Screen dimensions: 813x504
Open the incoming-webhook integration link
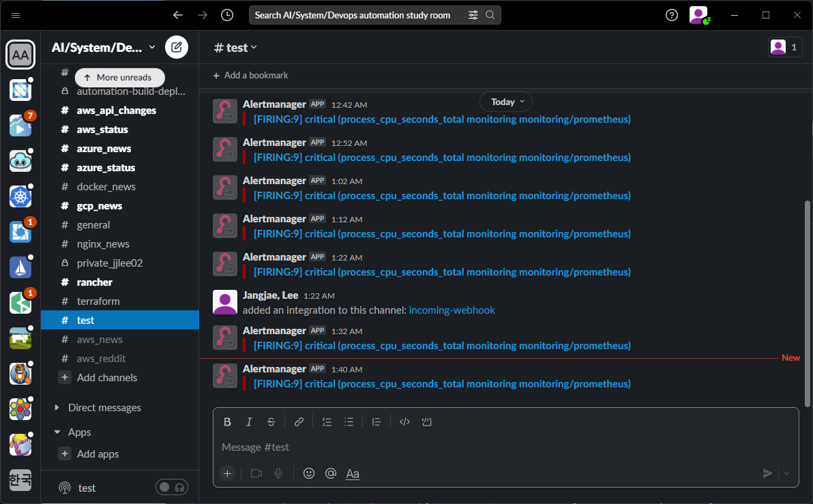coord(452,310)
